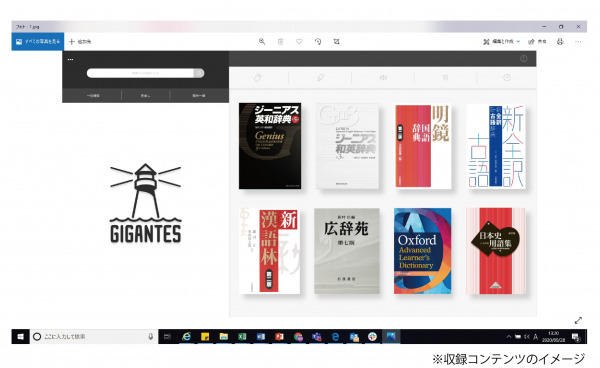The width and height of the screenshot is (600, 368).
Task: Click the speaker audio tab icon
Action: pyautogui.click(x=383, y=78)
